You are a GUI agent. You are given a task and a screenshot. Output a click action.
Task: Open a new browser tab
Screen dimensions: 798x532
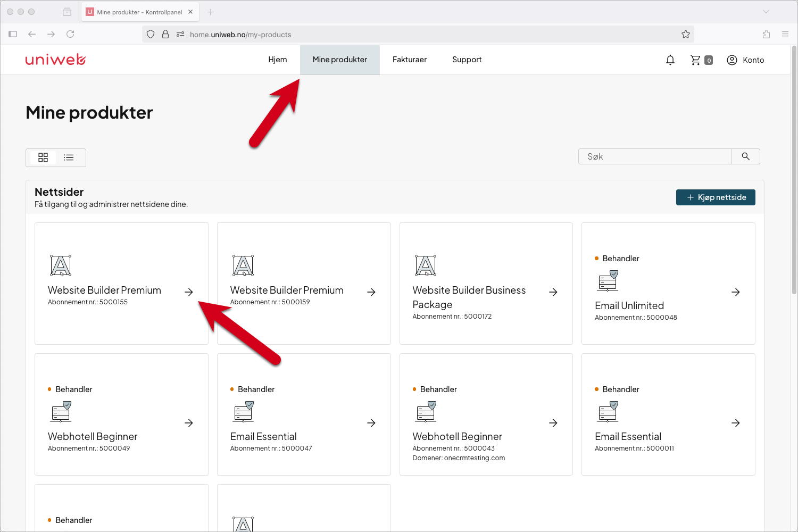click(x=211, y=12)
